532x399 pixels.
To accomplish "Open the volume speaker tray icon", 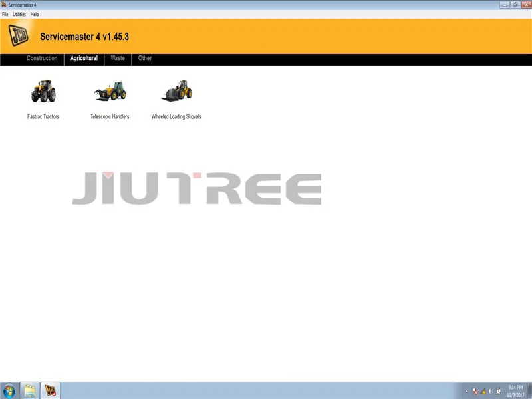I will [x=491, y=392].
